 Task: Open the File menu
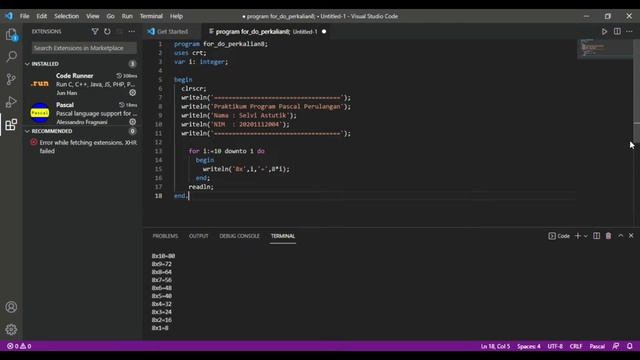[x=24, y=16]
